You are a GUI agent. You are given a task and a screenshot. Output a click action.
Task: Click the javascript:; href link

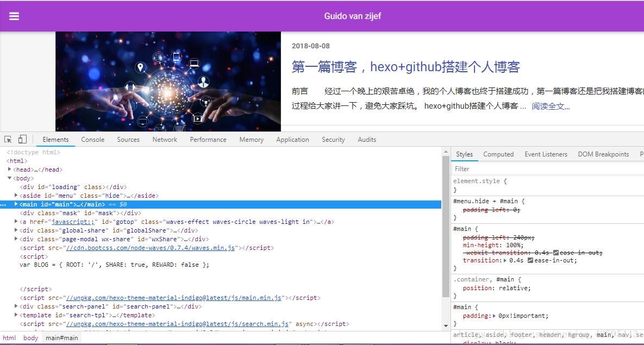click(x=73, y=222)
